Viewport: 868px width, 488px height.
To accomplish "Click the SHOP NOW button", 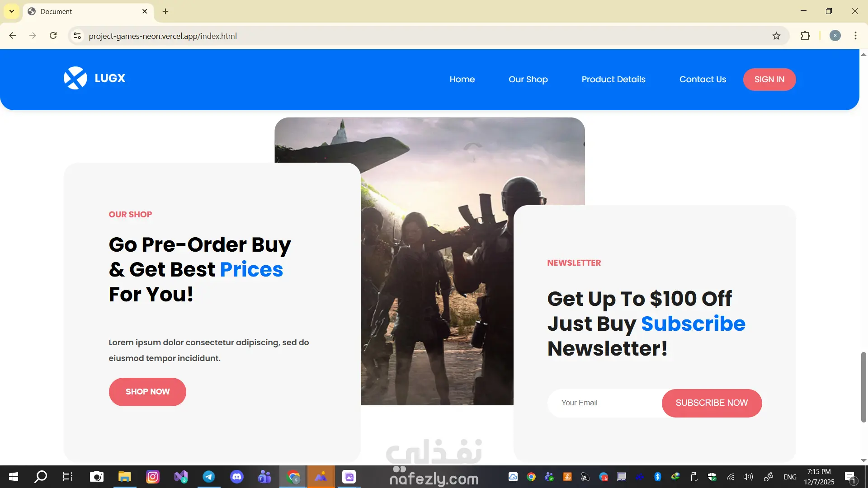I will coord(147,392).
